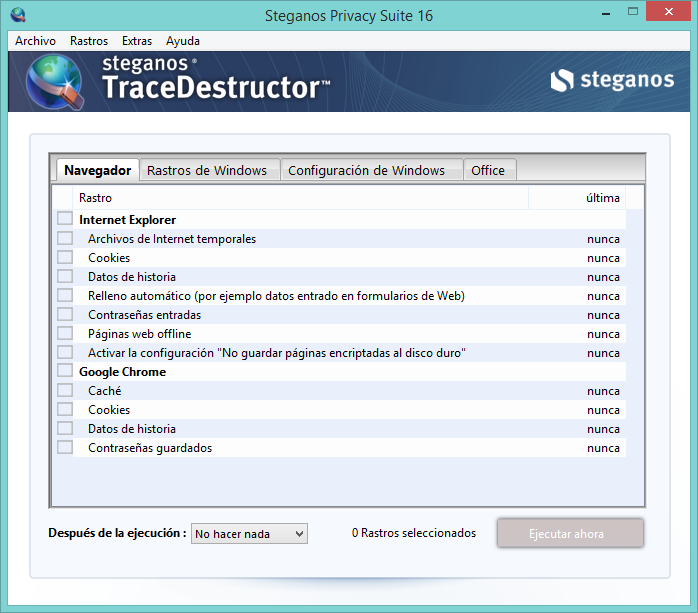Image resolution: width=698 pixels, height=613 pixels.
Task: Open the Ayuda menu
Action: [183, 41]
